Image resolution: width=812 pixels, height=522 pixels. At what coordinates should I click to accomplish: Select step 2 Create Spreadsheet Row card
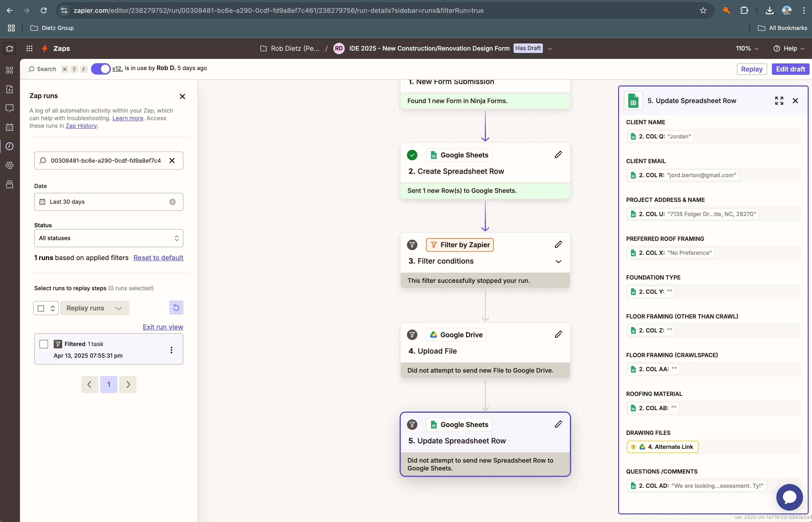point(485,171)
